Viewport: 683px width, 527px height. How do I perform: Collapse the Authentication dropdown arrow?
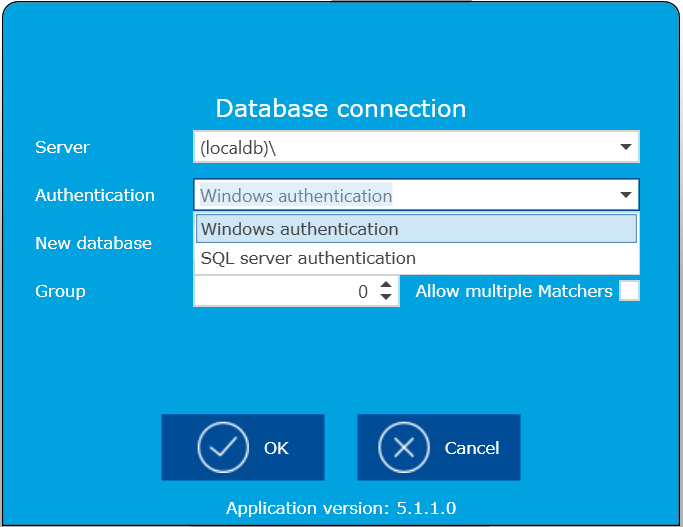626,195
